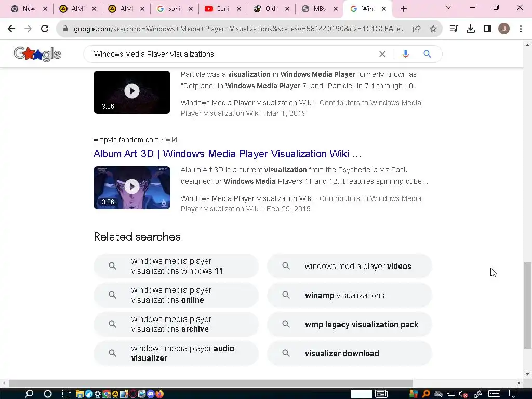This screenshot has height=399, width=532.
Task: Bookmark this page with the star
Action: pos(433,29)
